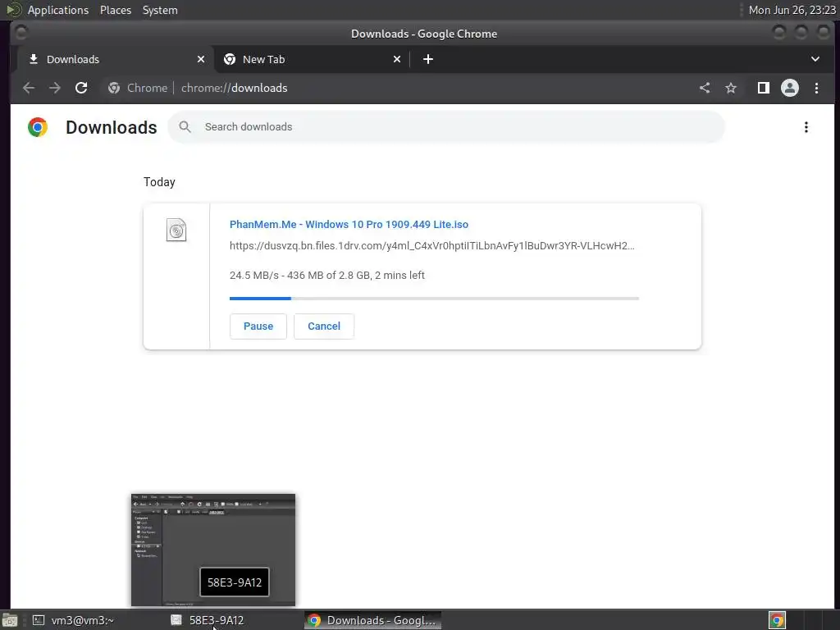This screenshot has height=630, width=840.
Task: Close the Downloads tab
Action: pos(201,59)
